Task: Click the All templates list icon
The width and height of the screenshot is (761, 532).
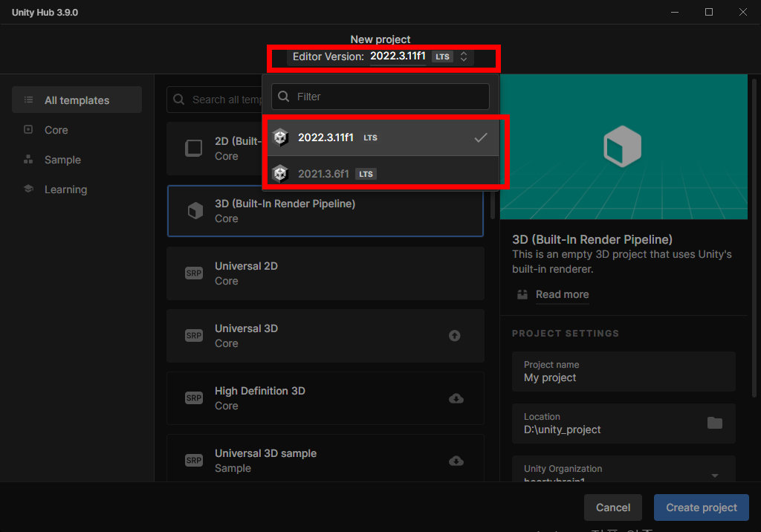Action: pos(29,100)
